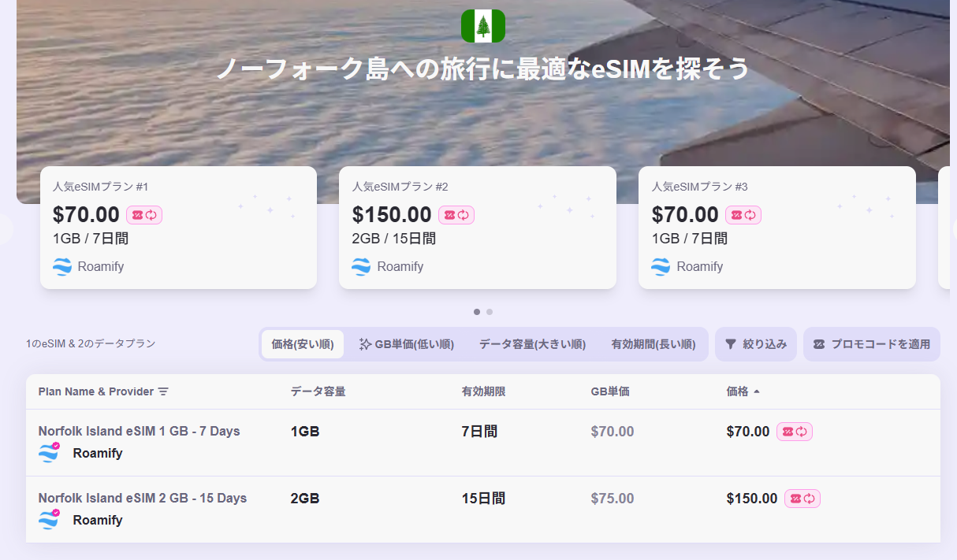The height and width of the screenshot is (560, 957).
Task: Sort by データ容量(大きい順)
Action: (532, 344)
